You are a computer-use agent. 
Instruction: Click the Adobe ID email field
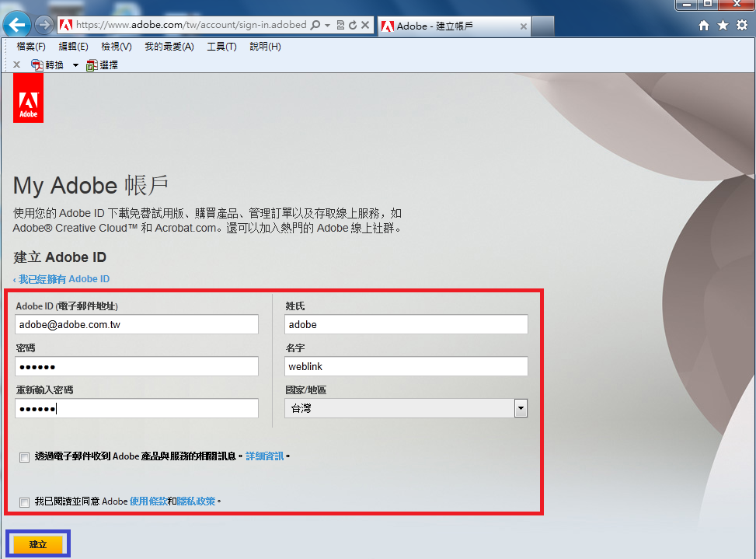(x=137, y=325)
